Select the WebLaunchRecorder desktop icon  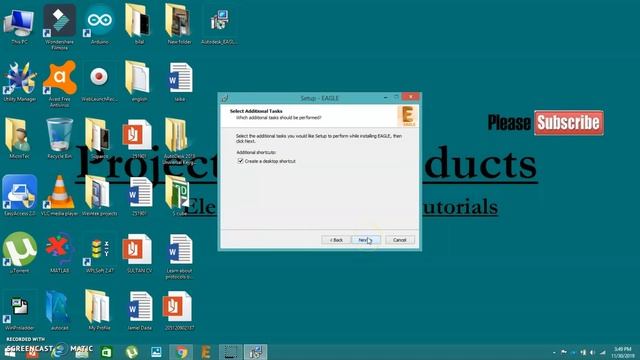tap(99, 82)
